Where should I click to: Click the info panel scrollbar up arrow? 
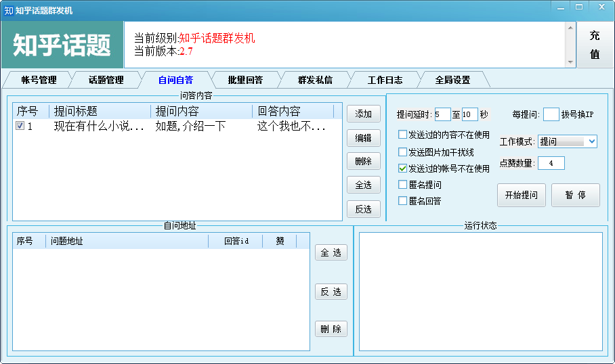[x=570, y=28]
